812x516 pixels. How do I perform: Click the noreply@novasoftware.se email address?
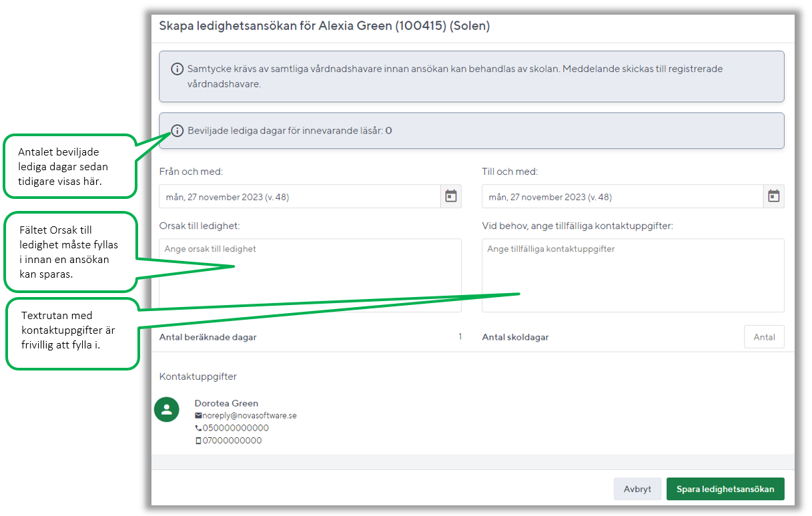(x=250, y=416)
